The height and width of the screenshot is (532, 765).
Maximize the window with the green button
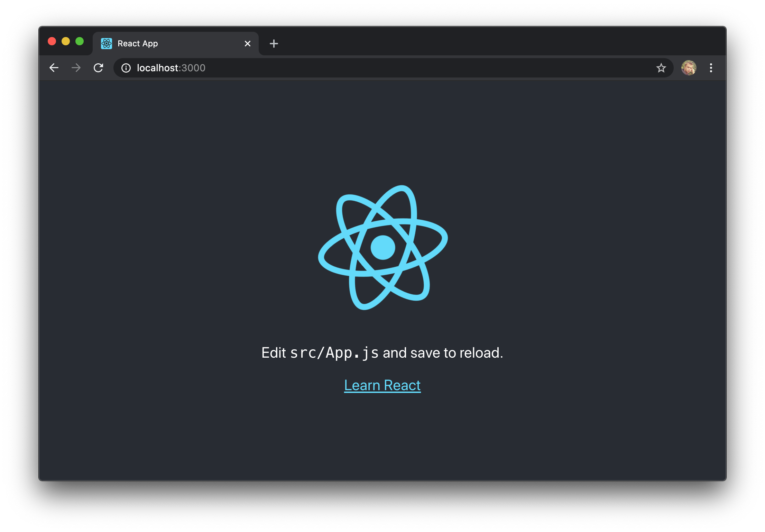tap(80, 42)
